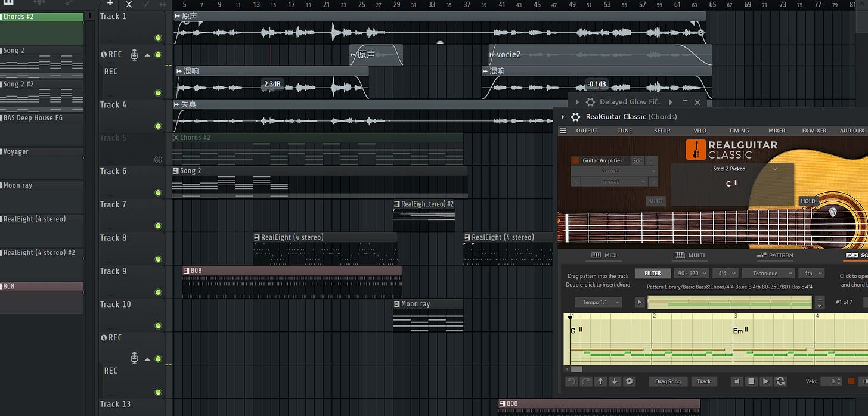868x416 pixels.
Task: Open the FX MIXER tab in RealGuitar
Action: [814, 131]
